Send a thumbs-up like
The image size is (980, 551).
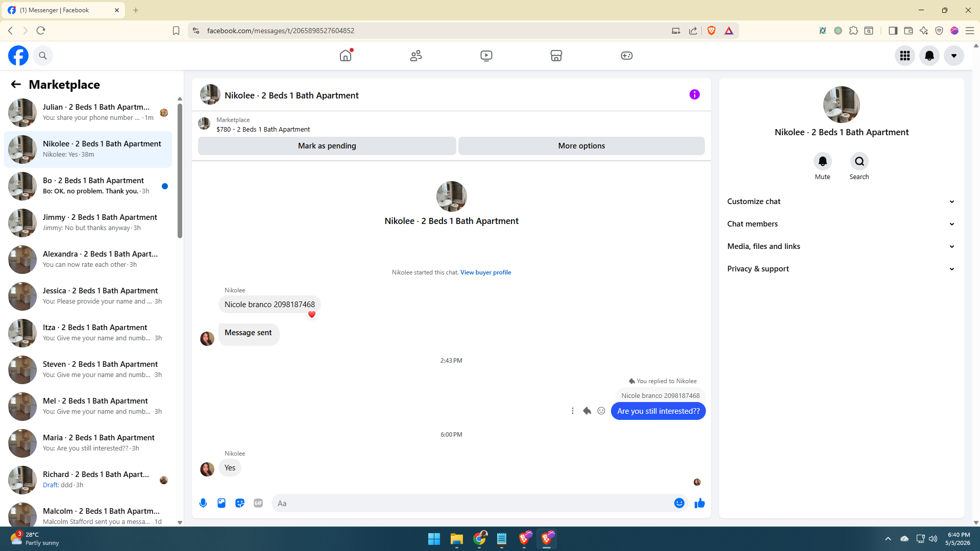700,503
